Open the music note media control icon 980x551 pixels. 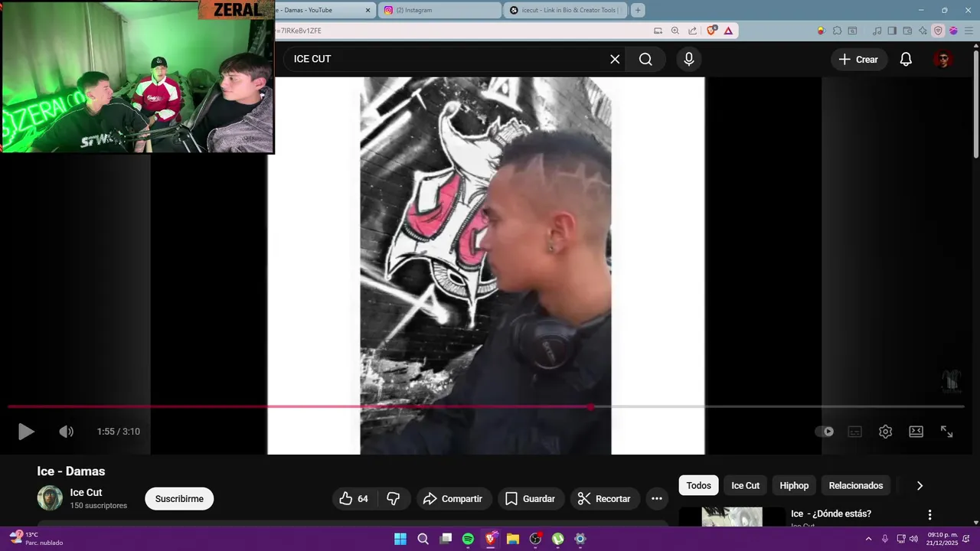coord(877,31)
